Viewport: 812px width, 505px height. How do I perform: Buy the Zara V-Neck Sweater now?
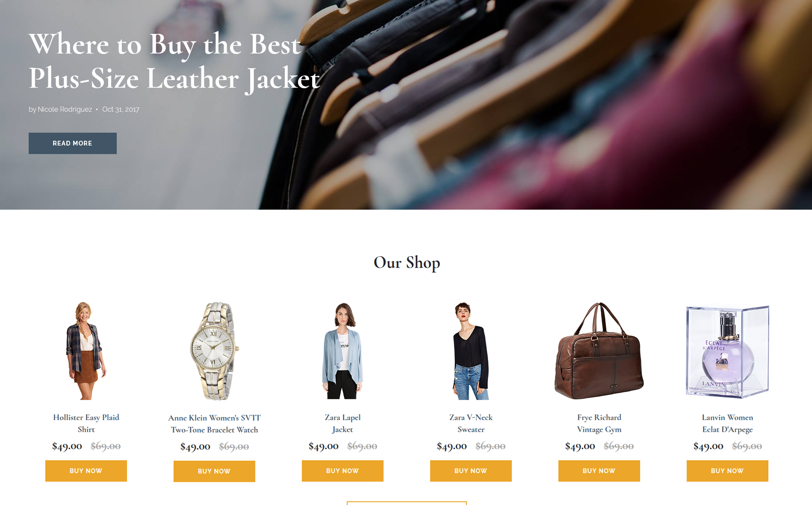(x=471, y=470)
